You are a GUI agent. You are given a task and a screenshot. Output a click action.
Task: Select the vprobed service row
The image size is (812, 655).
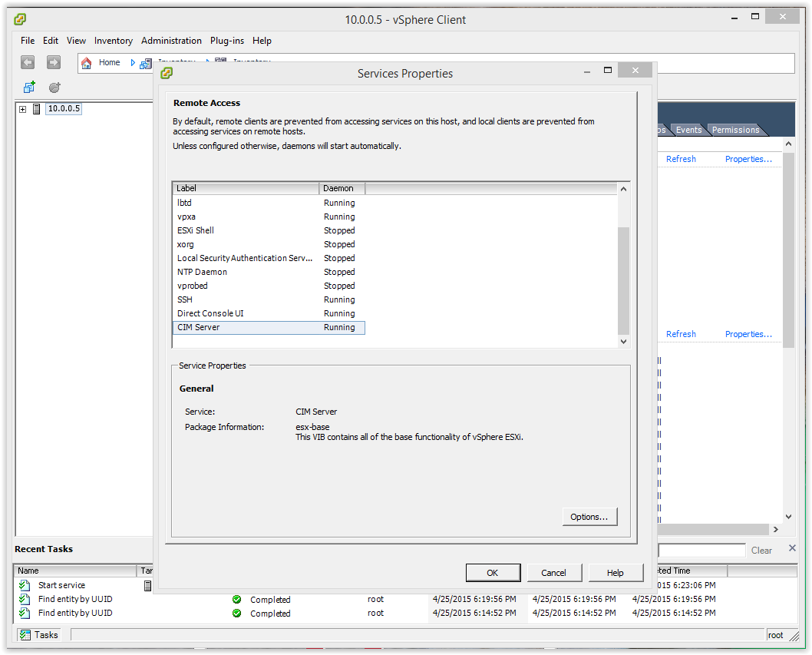pos(269,286)
